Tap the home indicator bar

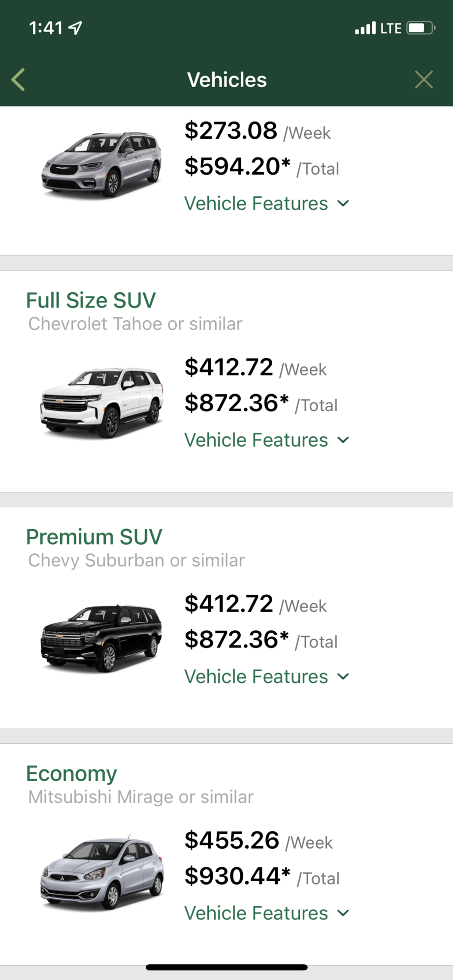tap(226, 967)
